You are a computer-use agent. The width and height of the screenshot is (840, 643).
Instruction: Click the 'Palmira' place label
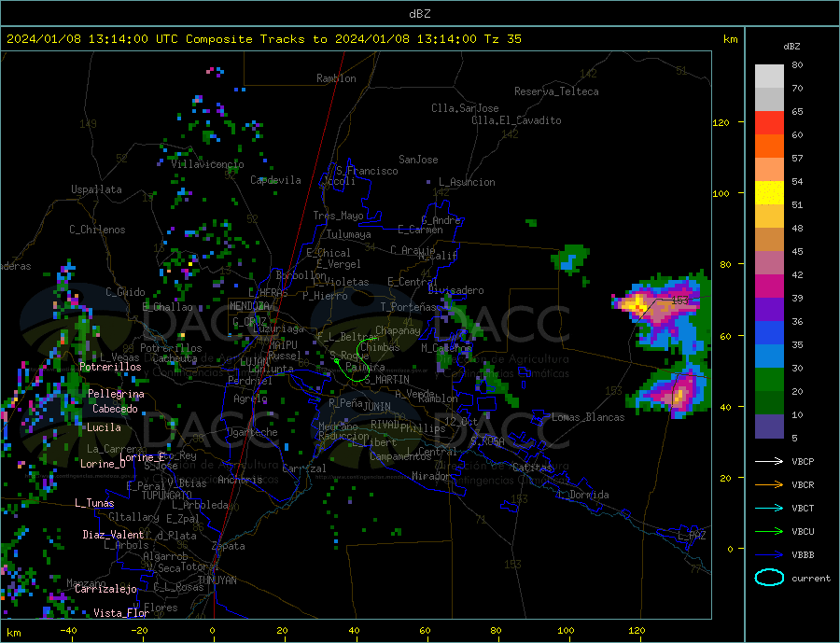coord(365,367)
